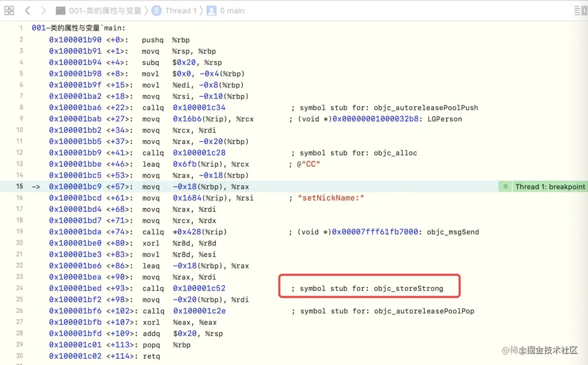
Task: Click the pushq %rbp instruction
Action: [166, 40]
